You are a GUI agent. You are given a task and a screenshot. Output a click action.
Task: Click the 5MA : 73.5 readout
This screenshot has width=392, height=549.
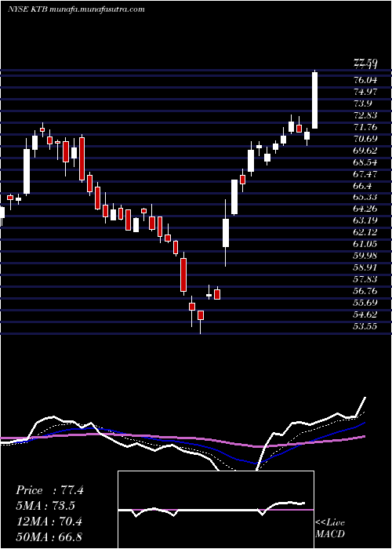[45, 506]
